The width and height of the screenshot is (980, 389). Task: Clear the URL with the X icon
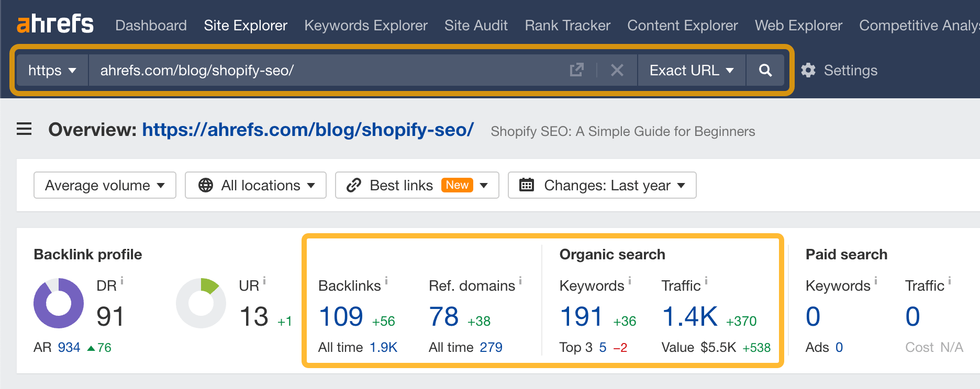pyautogui.click(x=617, y=70)
